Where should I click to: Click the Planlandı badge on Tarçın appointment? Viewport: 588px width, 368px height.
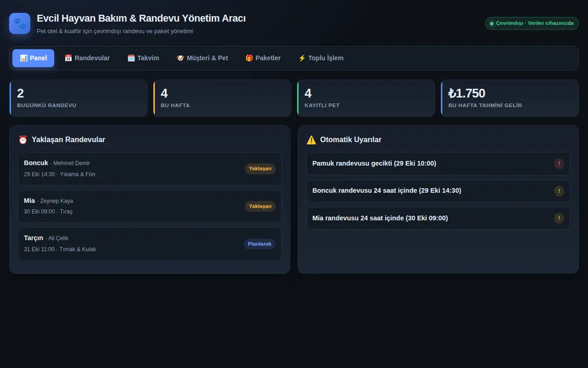click(260, 244)
